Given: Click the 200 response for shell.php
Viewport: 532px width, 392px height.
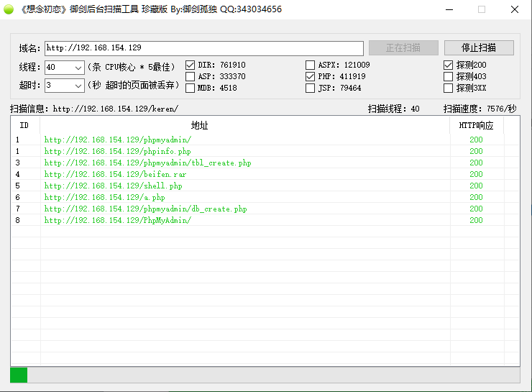Looking at the screenshot, I should click(x=476, y=186).
